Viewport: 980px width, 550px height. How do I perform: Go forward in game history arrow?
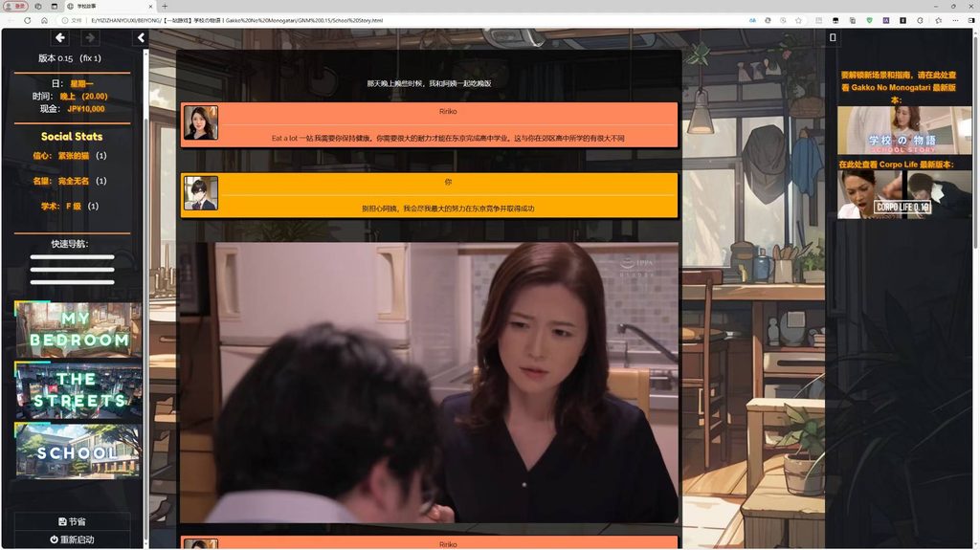(89, 37)
